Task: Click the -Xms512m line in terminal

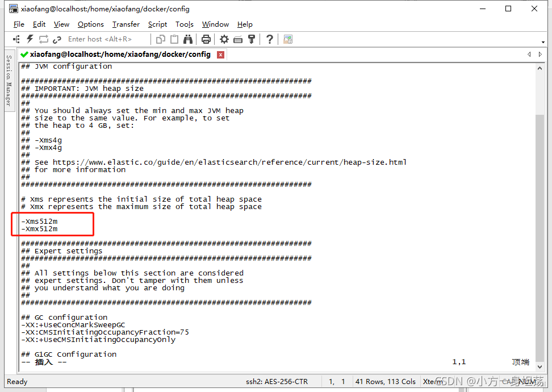Action: click(x=39, y=222)
